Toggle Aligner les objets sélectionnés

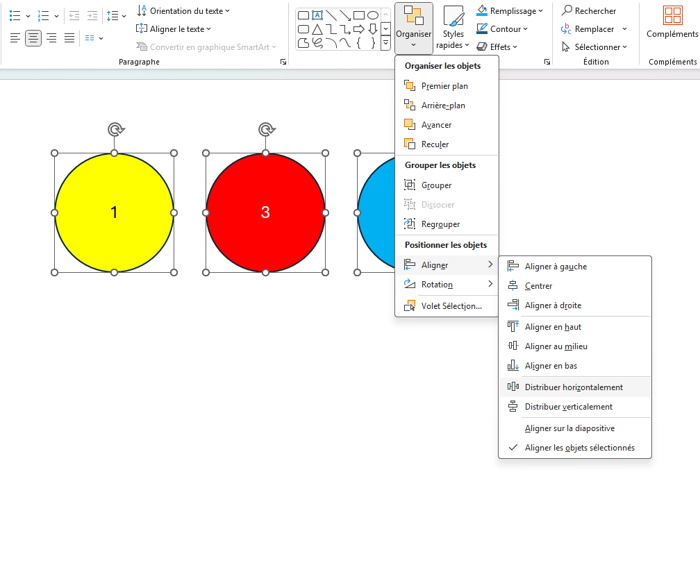575,448
